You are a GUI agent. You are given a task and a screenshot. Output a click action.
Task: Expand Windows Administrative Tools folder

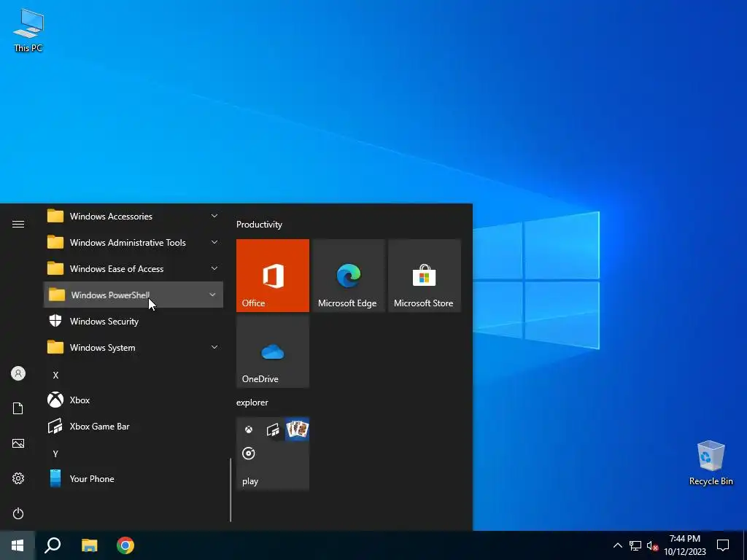tap(133, 242)
